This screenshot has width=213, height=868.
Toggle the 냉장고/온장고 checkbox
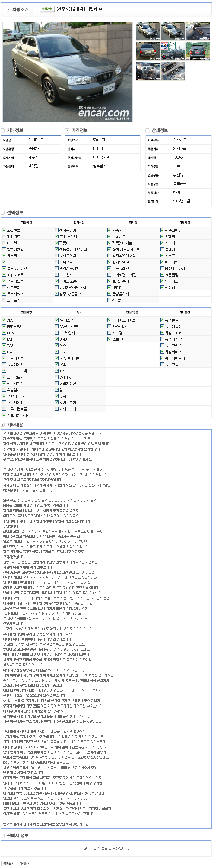click(x=56, y=294)
